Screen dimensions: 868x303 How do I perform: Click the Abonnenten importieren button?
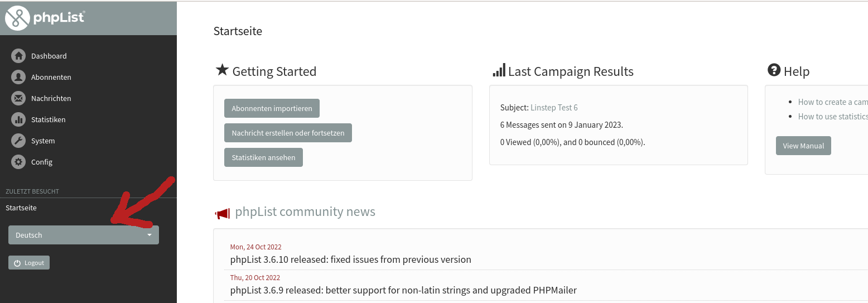pos(272,108)
